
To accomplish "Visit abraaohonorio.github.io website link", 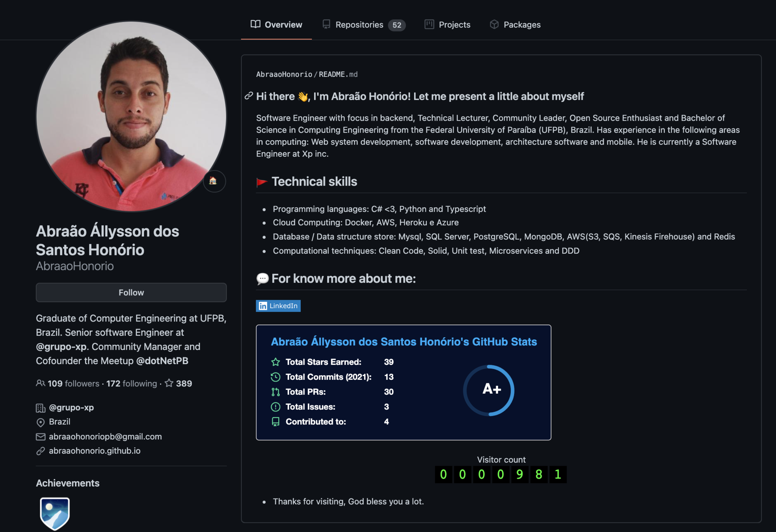I will (95, 451).
